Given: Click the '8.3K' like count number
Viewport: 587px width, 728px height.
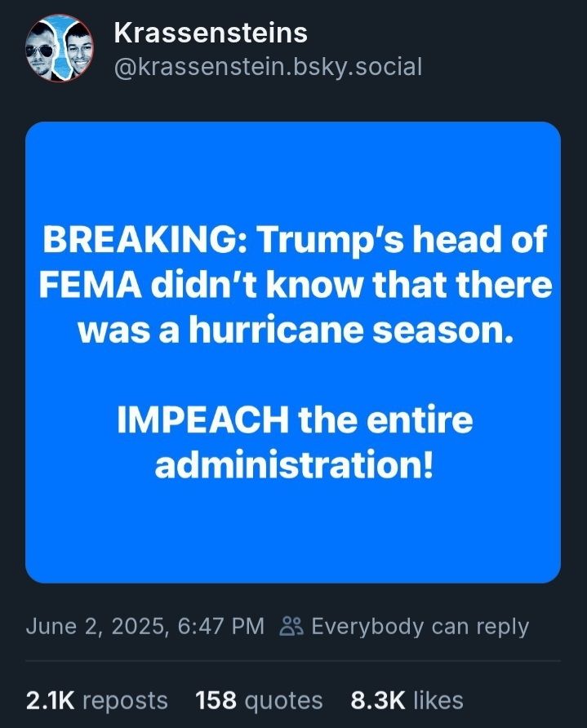Looking at the screenshot, I should tap(377, 700).
